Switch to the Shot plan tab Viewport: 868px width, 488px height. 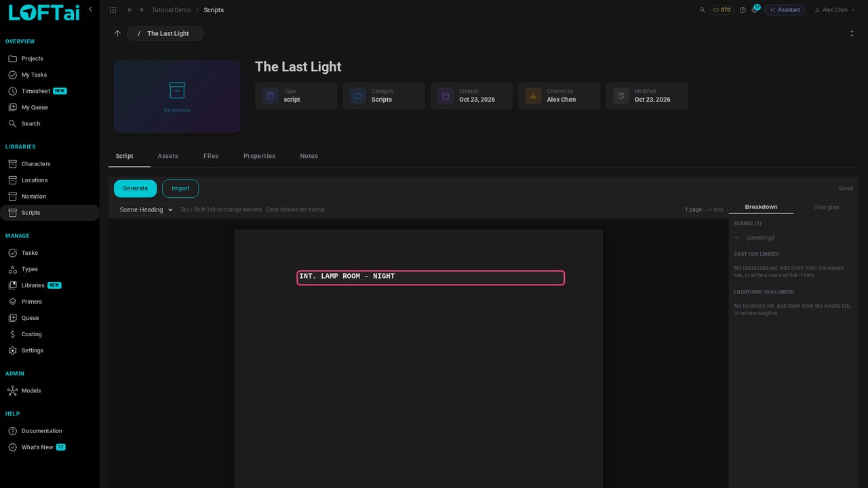pyautogui.click(x=826, y=207)
